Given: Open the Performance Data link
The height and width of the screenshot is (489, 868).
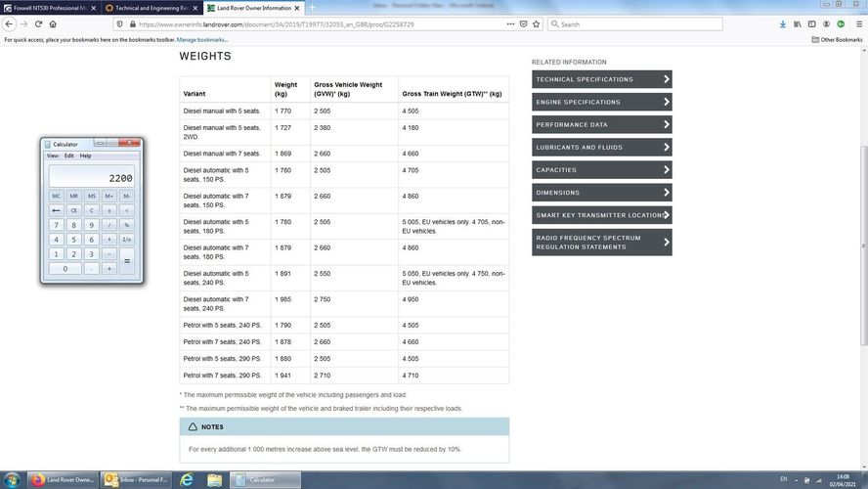Looking at the screenshot, I should click(602, 124).
